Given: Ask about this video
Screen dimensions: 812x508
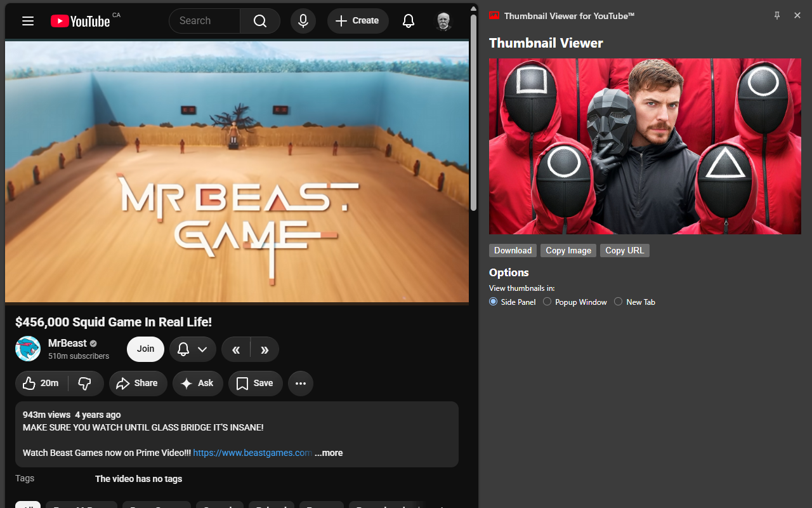Looking at the screenshot, I should 197,383.
